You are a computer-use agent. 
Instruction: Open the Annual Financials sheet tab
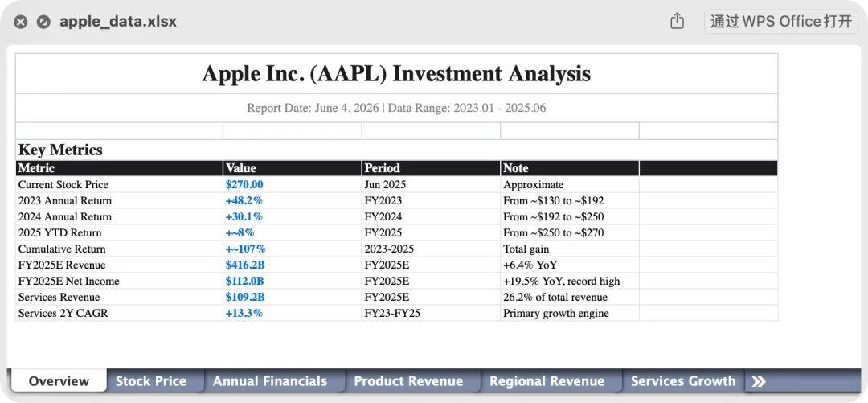(269, 381)
